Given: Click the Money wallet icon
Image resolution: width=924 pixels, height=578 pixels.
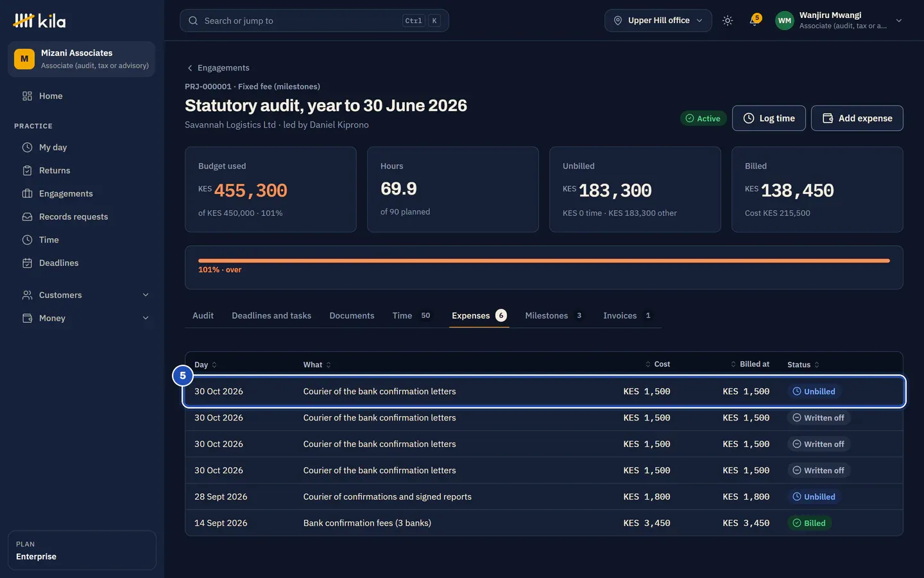Looking at the screenshot, I should tap(27, 318).
